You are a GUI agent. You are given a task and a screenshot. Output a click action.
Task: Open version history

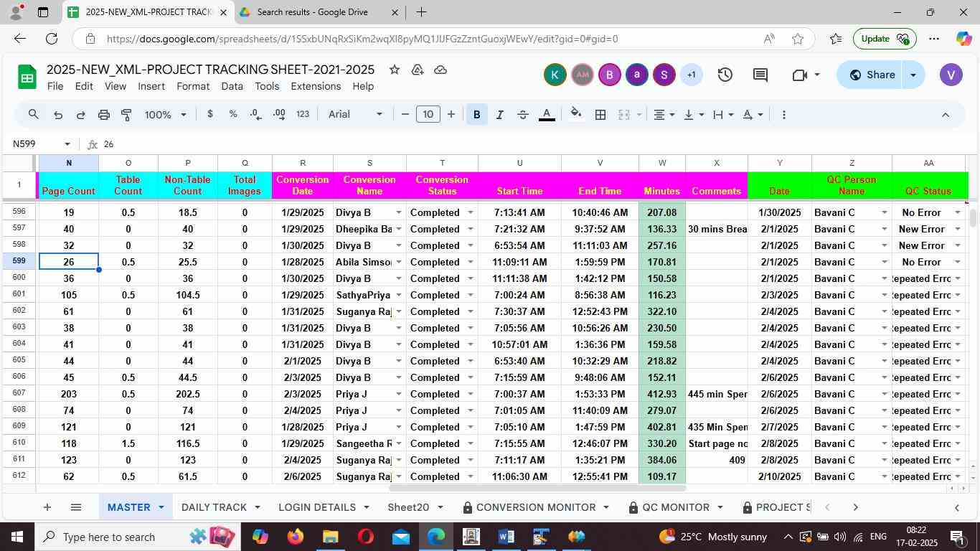[x=725, y=75]
